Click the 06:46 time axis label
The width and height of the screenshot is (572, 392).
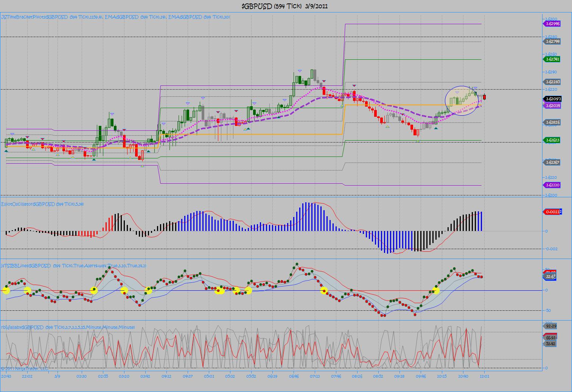[x=294, y=376]
